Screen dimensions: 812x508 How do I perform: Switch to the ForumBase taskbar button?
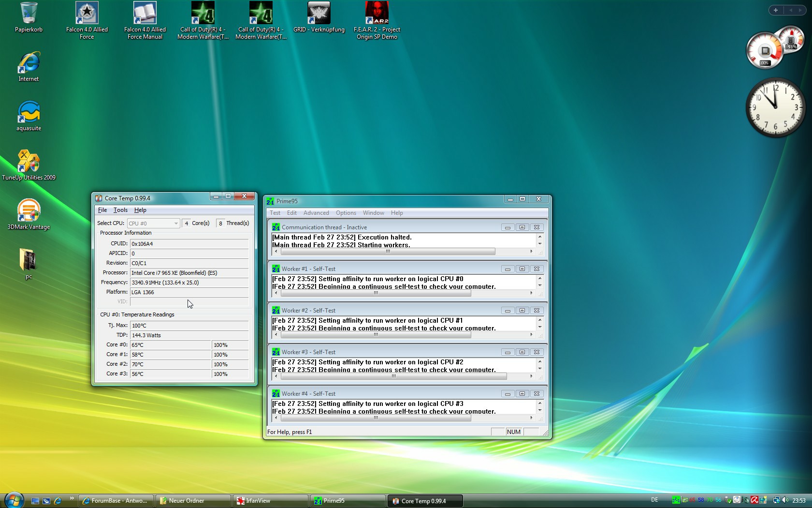pos(116,501)
